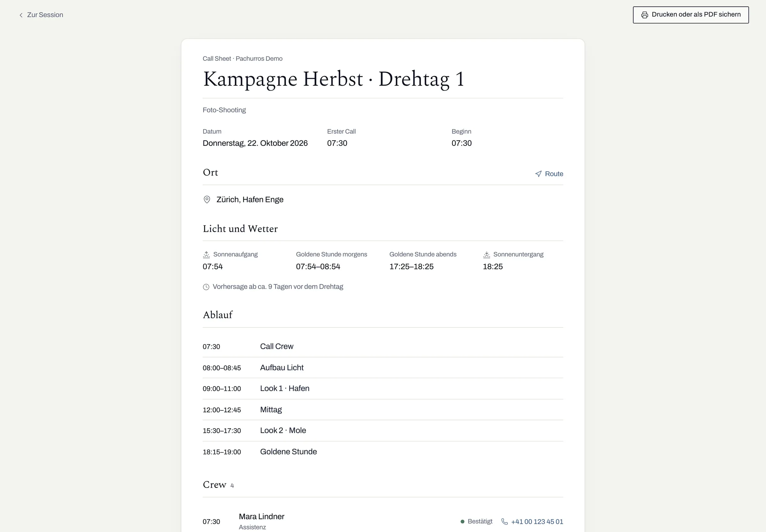Click the heading Kampagne Herbst · Drehtag 1

click(x=334, y=79)
